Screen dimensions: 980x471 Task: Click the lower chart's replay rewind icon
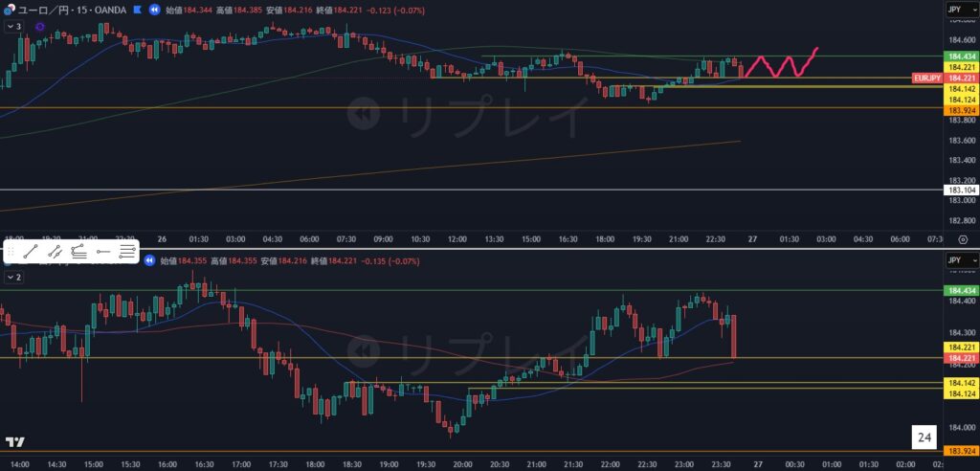coord(150,260)
